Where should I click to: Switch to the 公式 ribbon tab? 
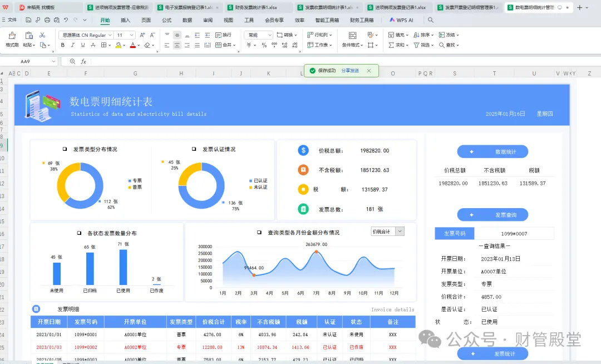click(167, 20)
